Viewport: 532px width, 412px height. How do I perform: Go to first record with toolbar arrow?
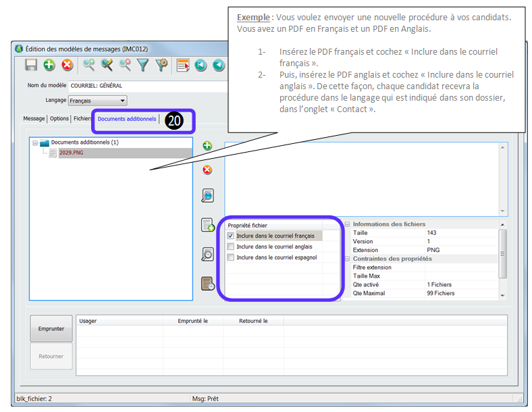coord(201,65)
